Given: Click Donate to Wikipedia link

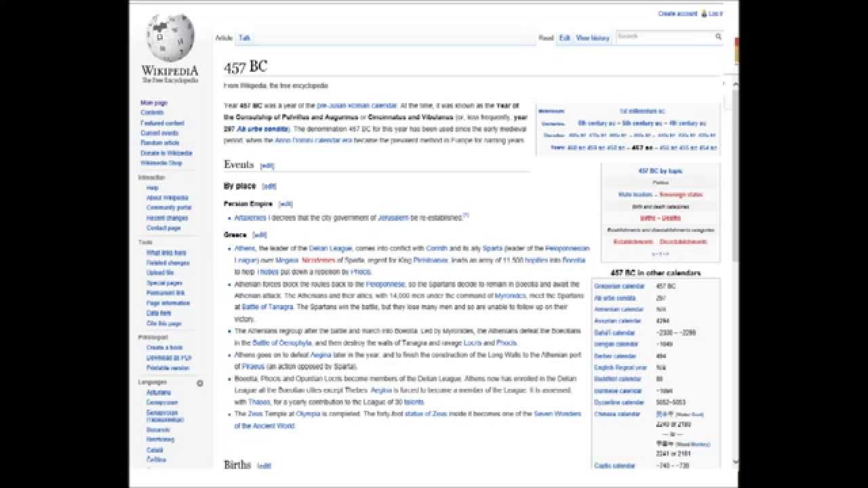Looking at the screenshot, I should pyautogui.click(x=166, y=153).
